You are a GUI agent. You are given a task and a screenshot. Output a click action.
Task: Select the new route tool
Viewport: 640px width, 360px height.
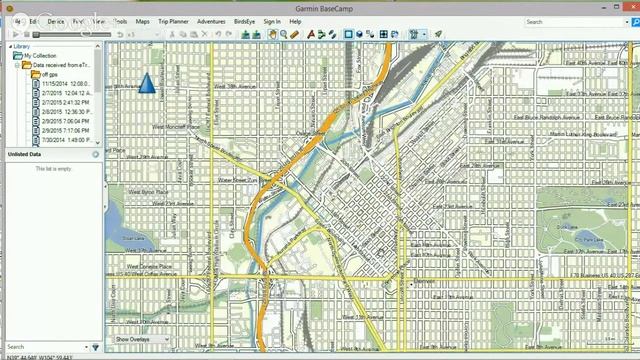pyautogui.click(x=322, y=35)
